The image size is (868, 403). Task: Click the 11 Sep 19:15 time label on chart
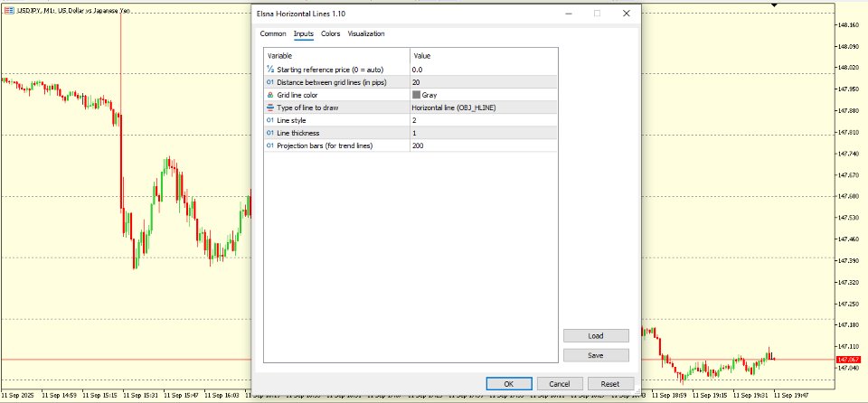[709, 396]
